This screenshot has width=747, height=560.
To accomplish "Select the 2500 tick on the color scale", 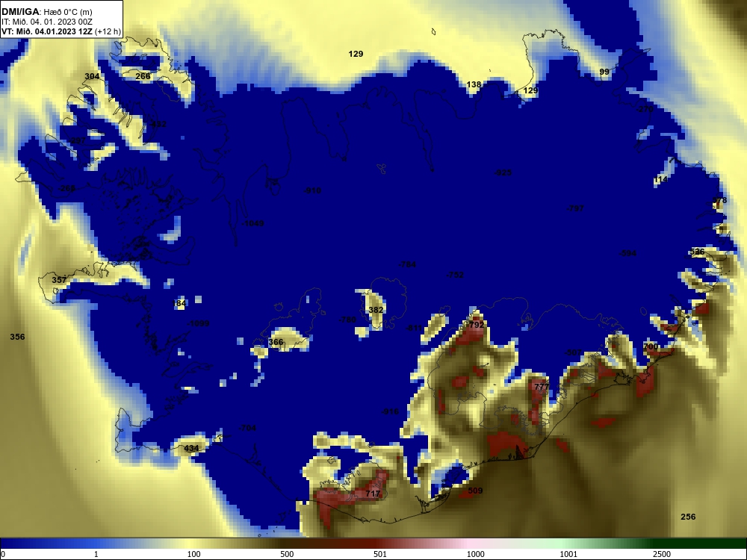I will (662, 554).
